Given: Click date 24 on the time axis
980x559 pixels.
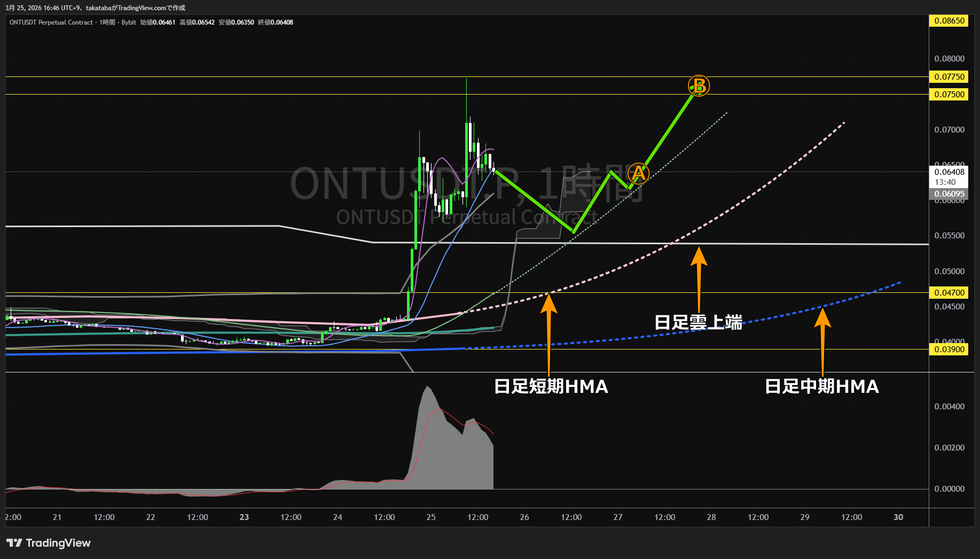Looking at the screenshot, I should pos(338,517).
